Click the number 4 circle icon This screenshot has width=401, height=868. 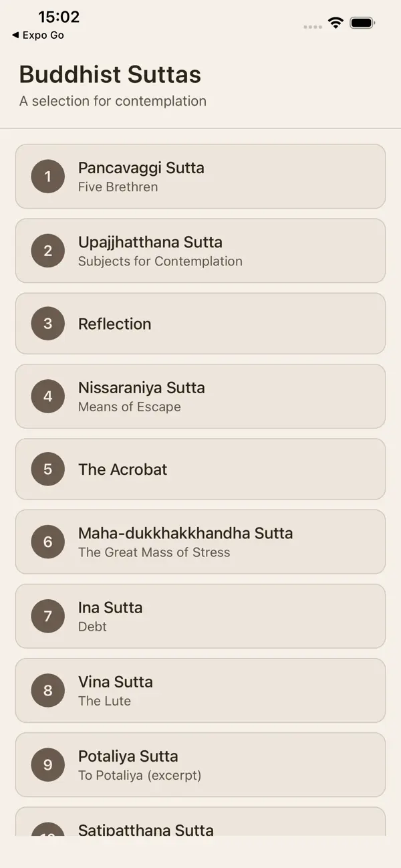pos(47,396)
